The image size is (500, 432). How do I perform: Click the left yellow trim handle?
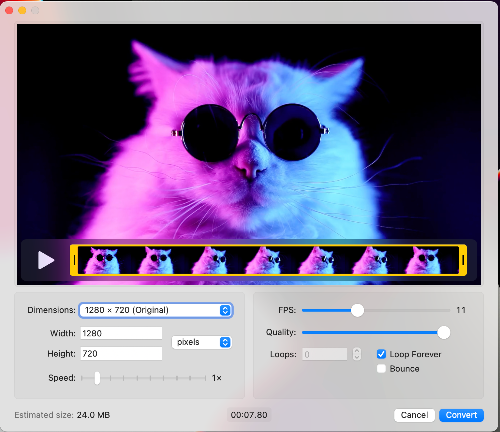(74, 260)
